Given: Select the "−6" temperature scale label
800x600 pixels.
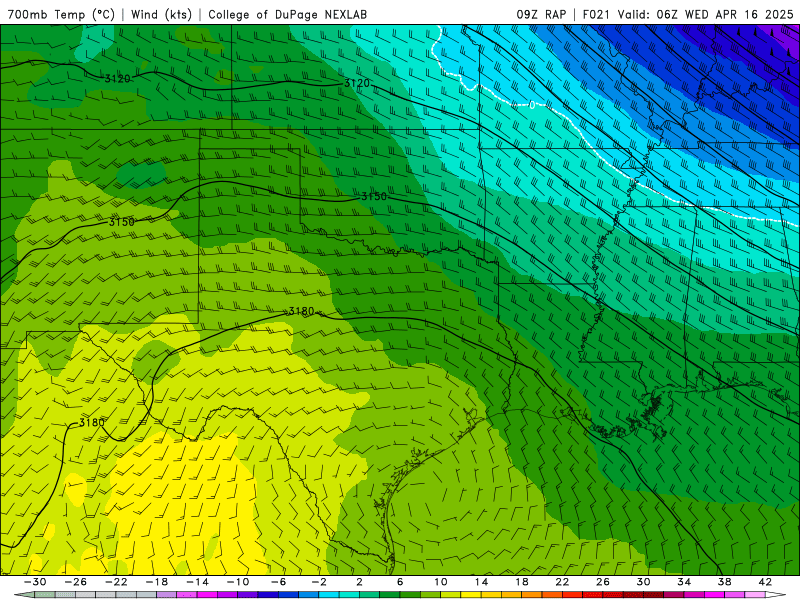Looking at the screenshot, I should pos(278,582).
